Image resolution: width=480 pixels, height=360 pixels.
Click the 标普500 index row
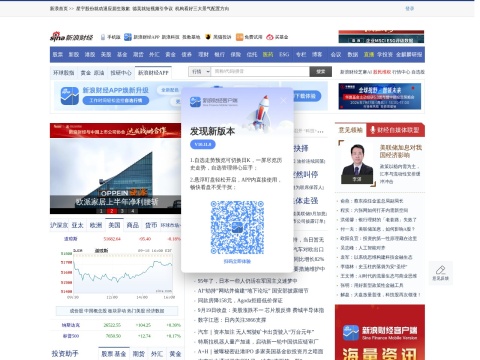point(117,336)
